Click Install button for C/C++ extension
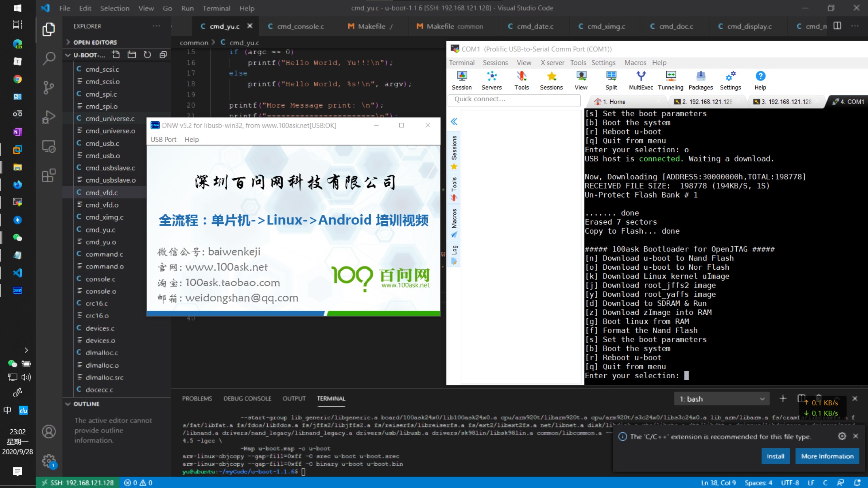Image resolution: width=868 pixels, height=488 pixels. point(775,456)
